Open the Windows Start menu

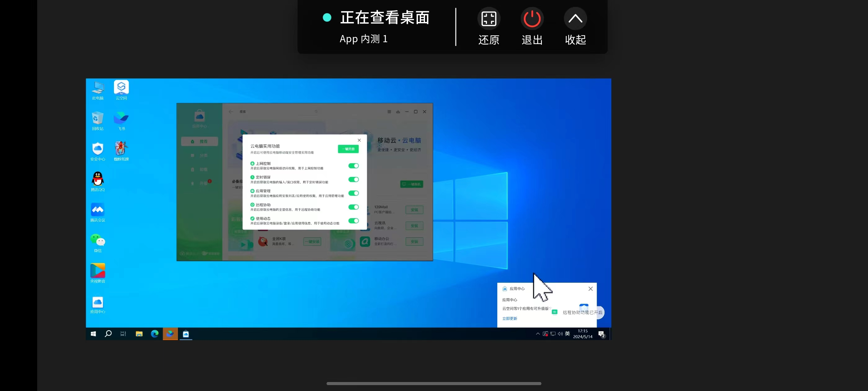coord(93,334)
